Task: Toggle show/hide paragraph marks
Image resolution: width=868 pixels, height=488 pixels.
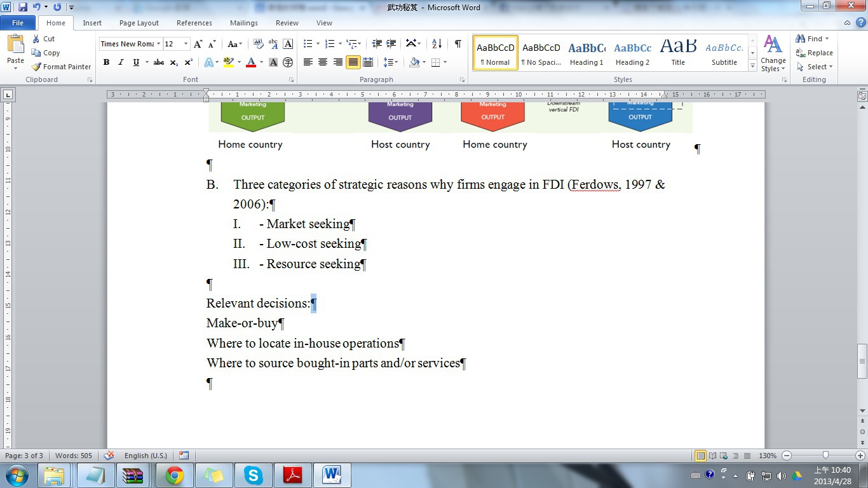Action: coord(458,44)
